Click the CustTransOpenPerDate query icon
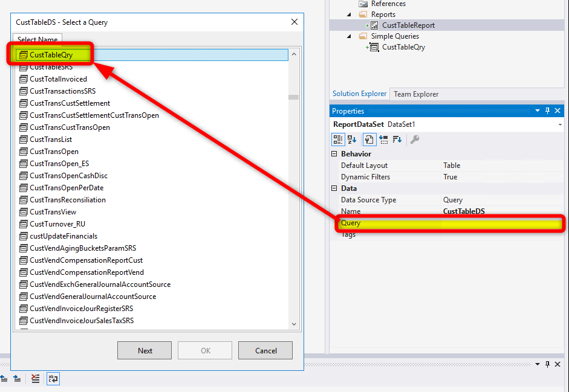 coord(23,188)
